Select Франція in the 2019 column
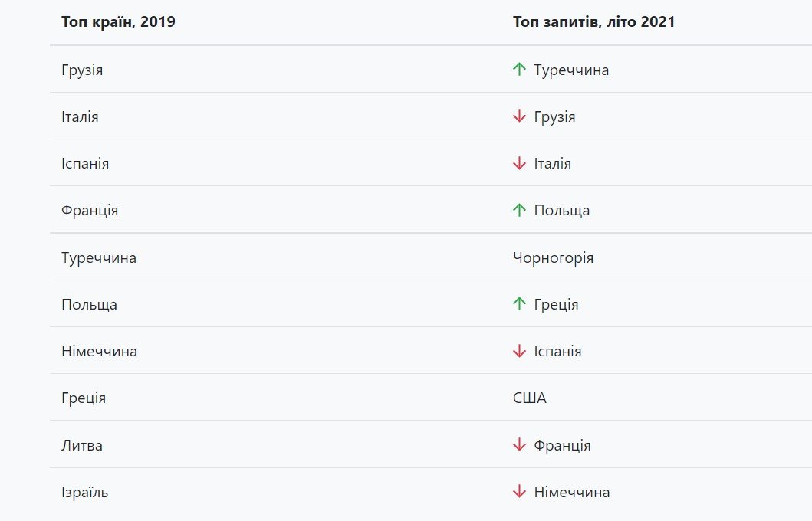Image resolution: width=812 pixels, height=521 pixels. tap(90, 210)
